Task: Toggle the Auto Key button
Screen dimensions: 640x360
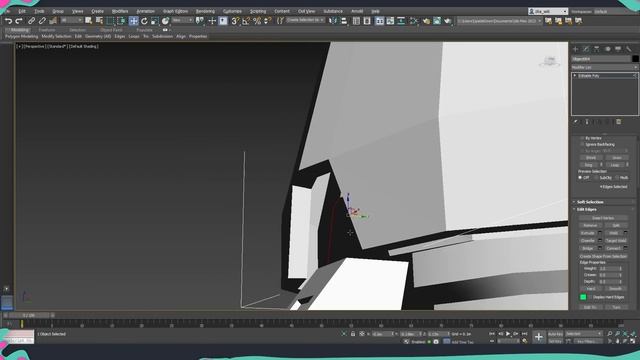Action: coord(555,334)
